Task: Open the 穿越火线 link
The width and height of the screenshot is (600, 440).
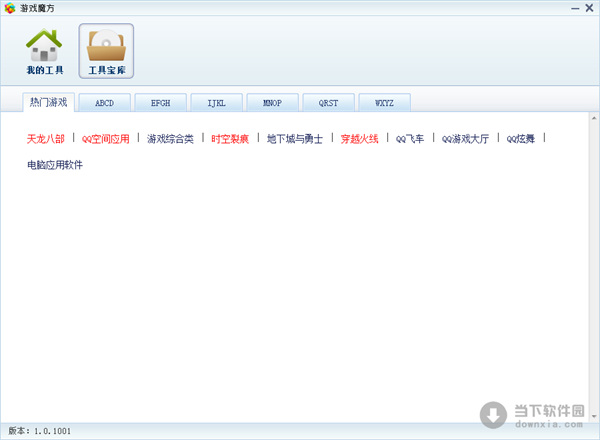Action: pos(360,139)
